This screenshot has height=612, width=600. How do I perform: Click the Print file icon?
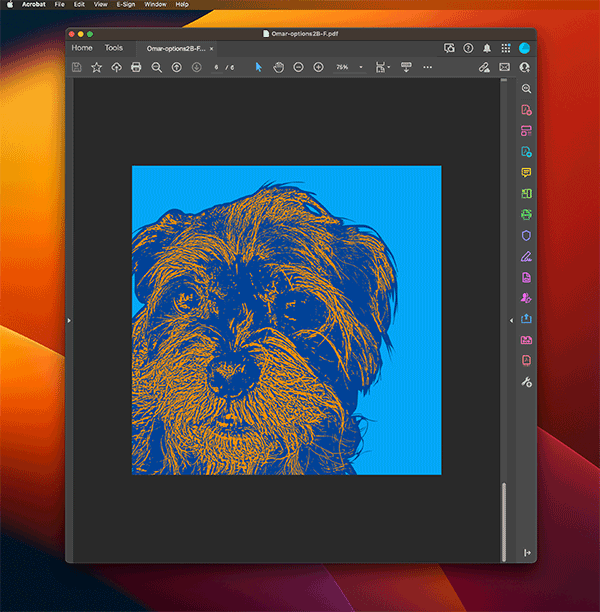click(136, 67)
